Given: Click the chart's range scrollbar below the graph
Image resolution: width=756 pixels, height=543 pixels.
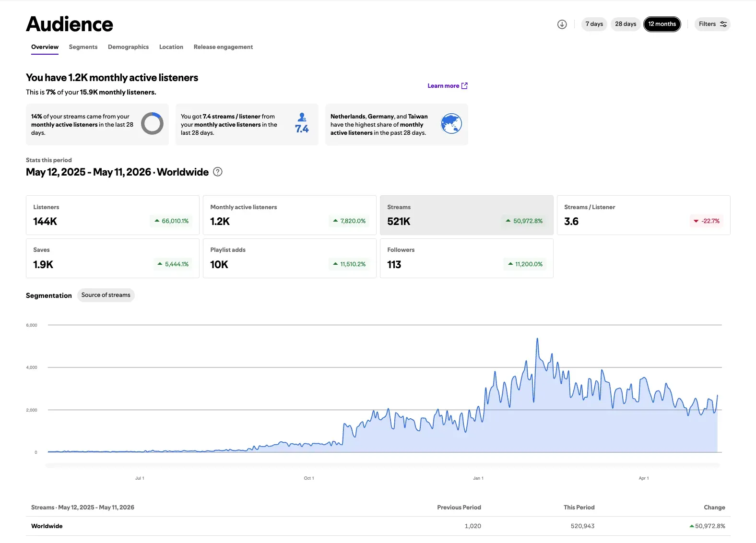Looking at the screenshot, I should tap(383, 465).
